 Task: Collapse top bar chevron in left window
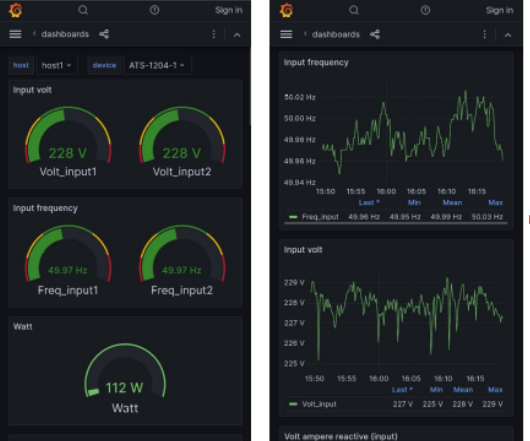pos(237,35)
